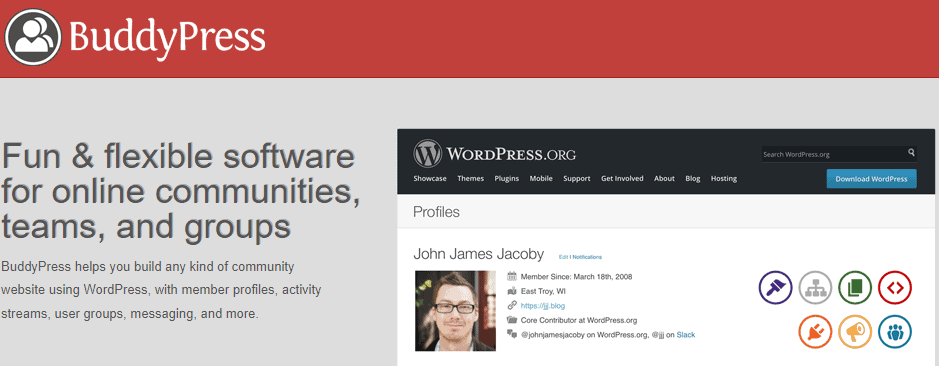The image size is (939, 366).
Task: Click the BuddyPress logo icon
Action: point(33,37)
